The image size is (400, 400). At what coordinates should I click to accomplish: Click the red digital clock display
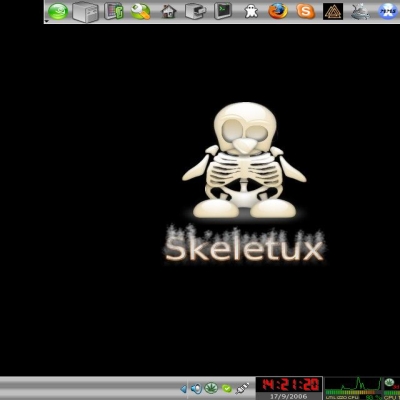(x=289, y=385)
